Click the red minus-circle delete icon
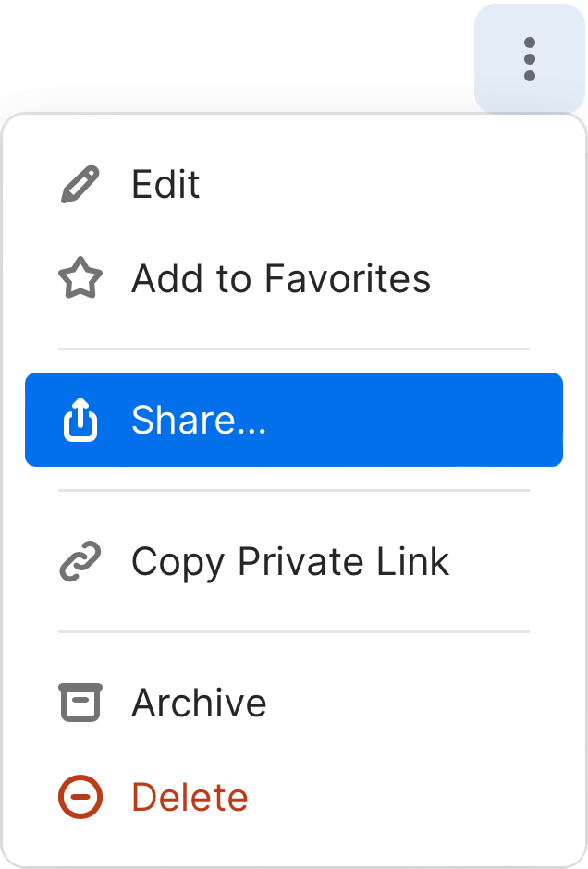 tap(80, 796)
